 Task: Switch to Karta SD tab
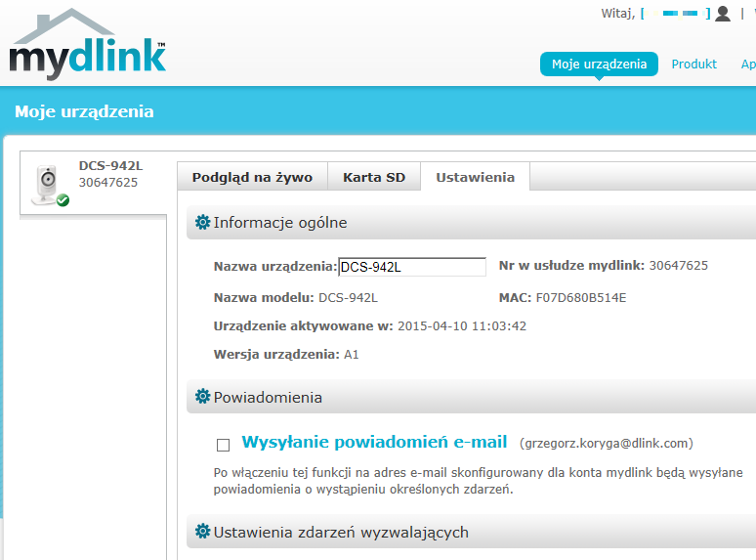pos(374,177)
